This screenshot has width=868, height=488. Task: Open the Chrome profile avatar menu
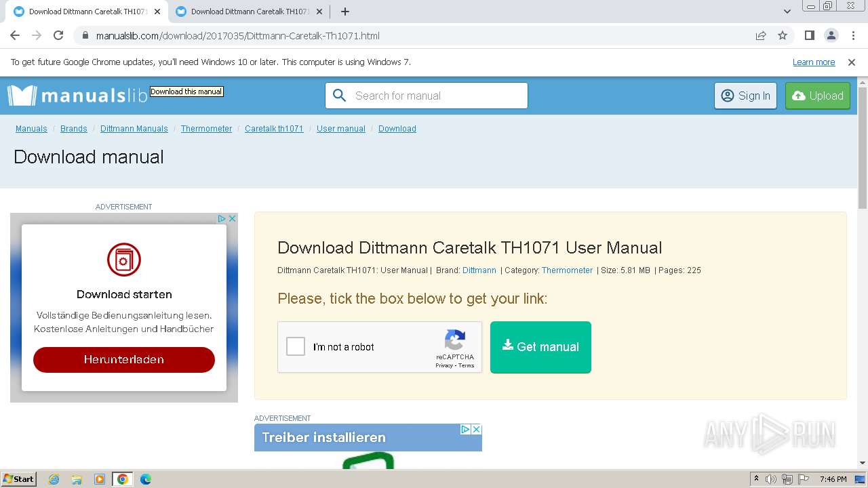[831, 35]
